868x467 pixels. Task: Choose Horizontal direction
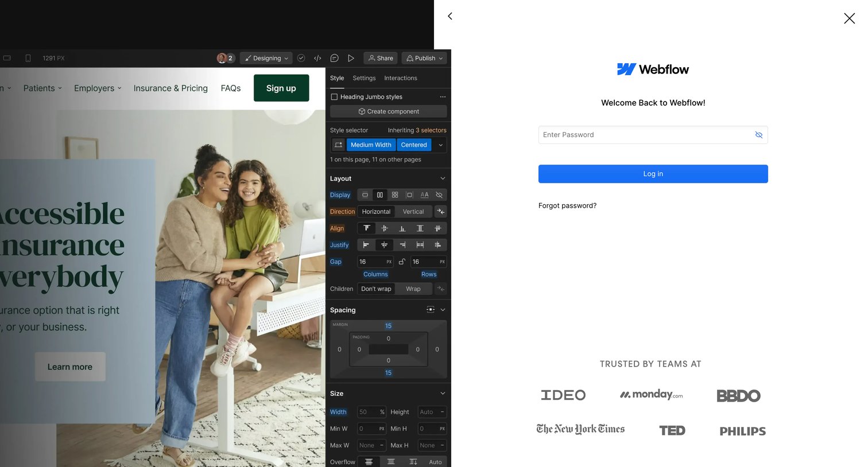[376, 212]
